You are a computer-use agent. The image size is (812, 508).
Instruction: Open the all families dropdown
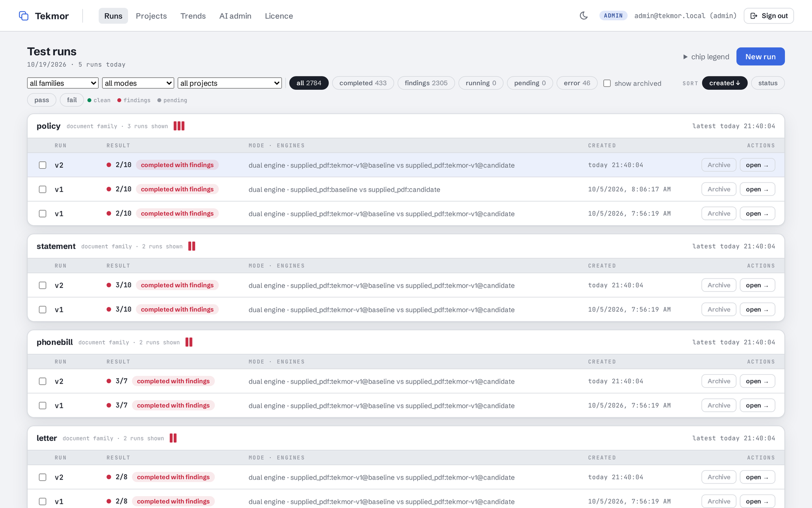tap(63, 83)
